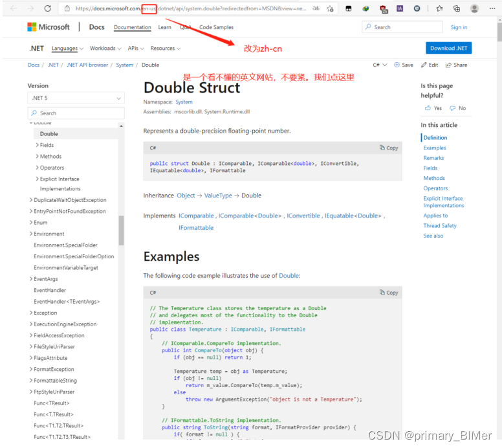Expand the Environment tree node
The width and height of the screenshot is (502, 448).
31,234
